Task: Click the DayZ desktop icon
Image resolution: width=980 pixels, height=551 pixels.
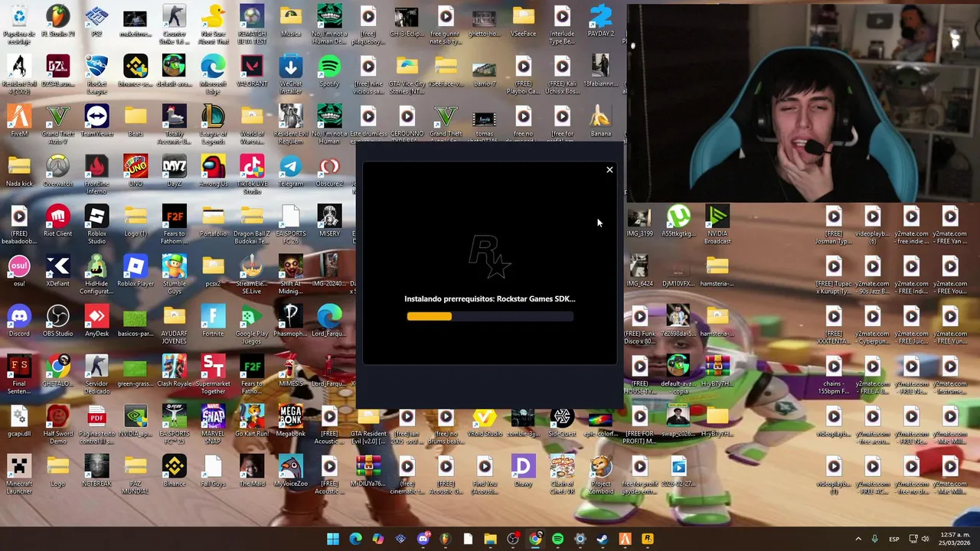Action: pyautogui.click(x=174, y=171)
